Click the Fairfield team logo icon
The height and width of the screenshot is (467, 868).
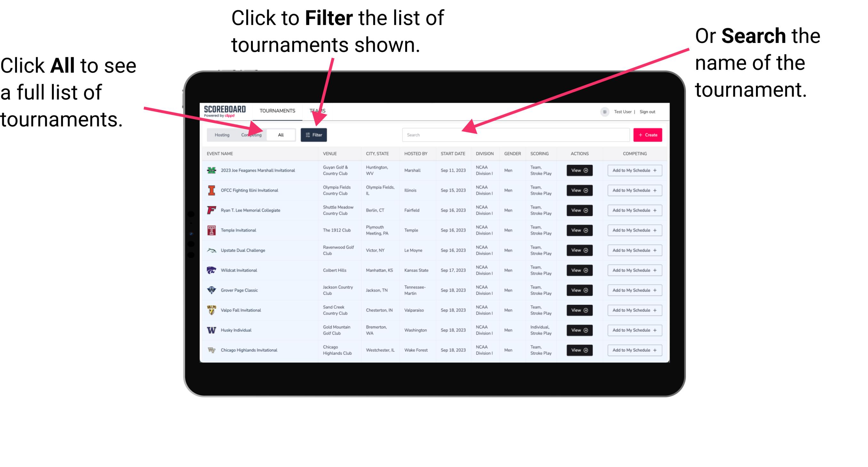[x=211, y=211]
